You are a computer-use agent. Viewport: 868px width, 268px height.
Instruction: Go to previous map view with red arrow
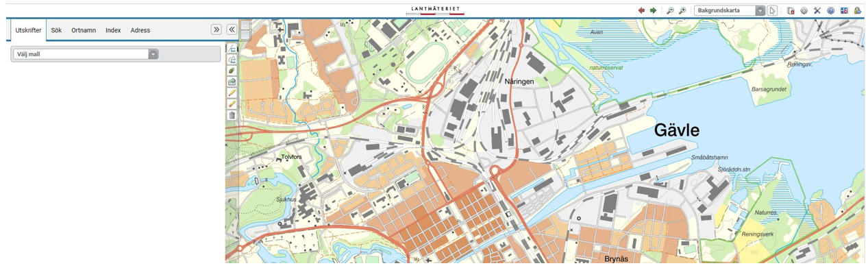pyautogui.click(x=641, y=10)
